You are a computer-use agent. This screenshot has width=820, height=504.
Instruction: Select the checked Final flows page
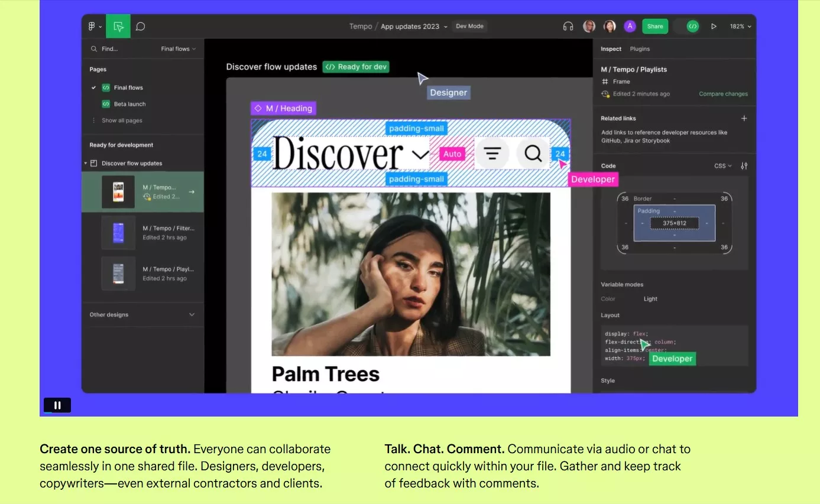[128, 87]
